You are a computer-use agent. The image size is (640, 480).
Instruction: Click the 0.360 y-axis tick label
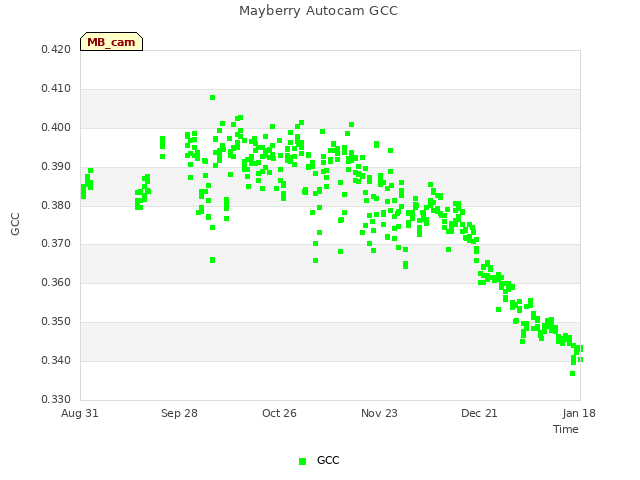(x=56, y=282)
